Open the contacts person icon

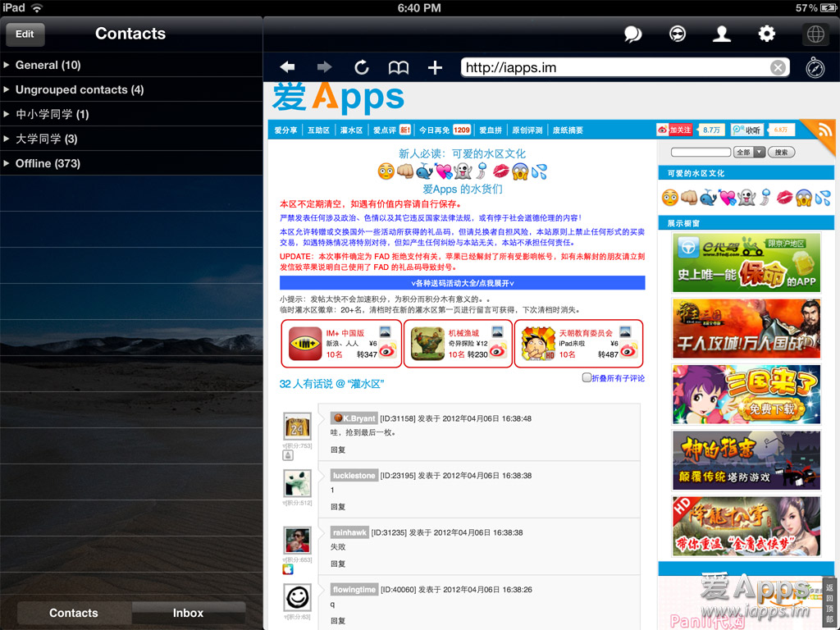coord(722,34)
